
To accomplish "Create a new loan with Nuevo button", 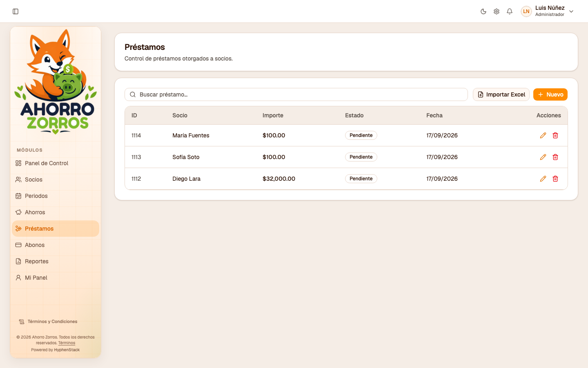I will [550, 94].
